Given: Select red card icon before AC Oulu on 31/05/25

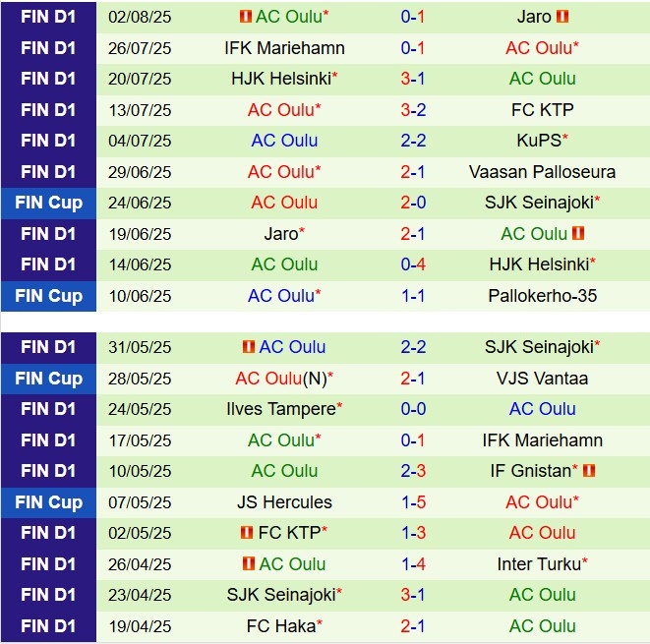Looking at the screenshot, I should point(249,347).
